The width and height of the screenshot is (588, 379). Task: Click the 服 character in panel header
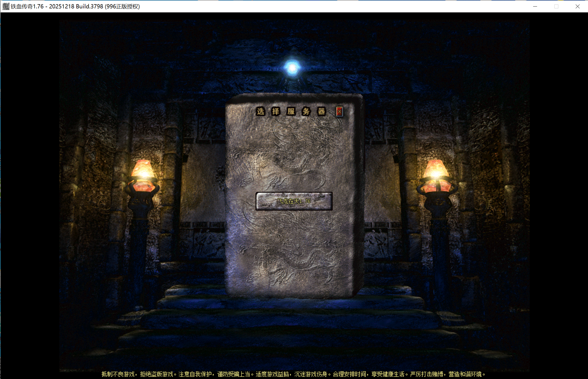pyautogui.click(x=291, y=111)
